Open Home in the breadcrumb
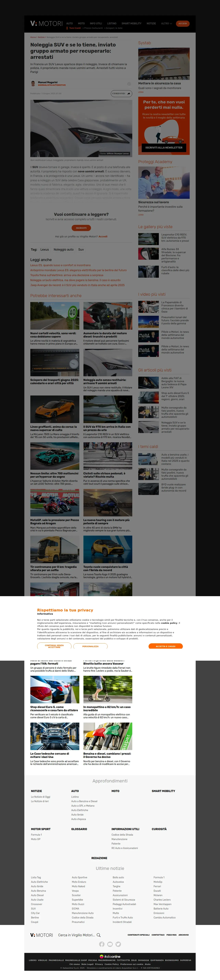Screen dimensions: 220x980 (33, 37)
